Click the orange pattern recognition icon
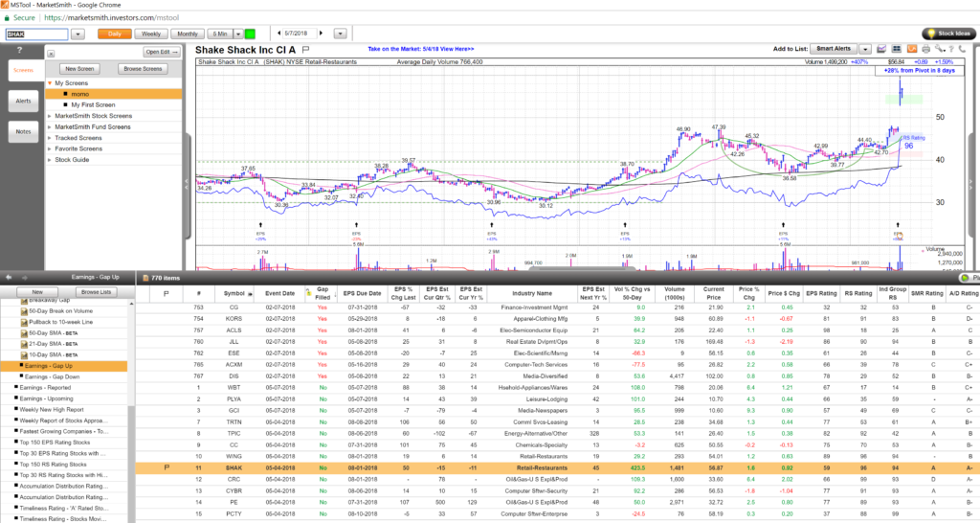980x523 pixels. (912, 49)
